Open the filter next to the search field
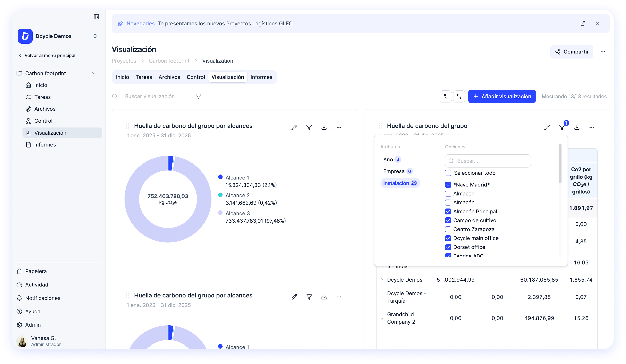 click(x=198, y=96)
